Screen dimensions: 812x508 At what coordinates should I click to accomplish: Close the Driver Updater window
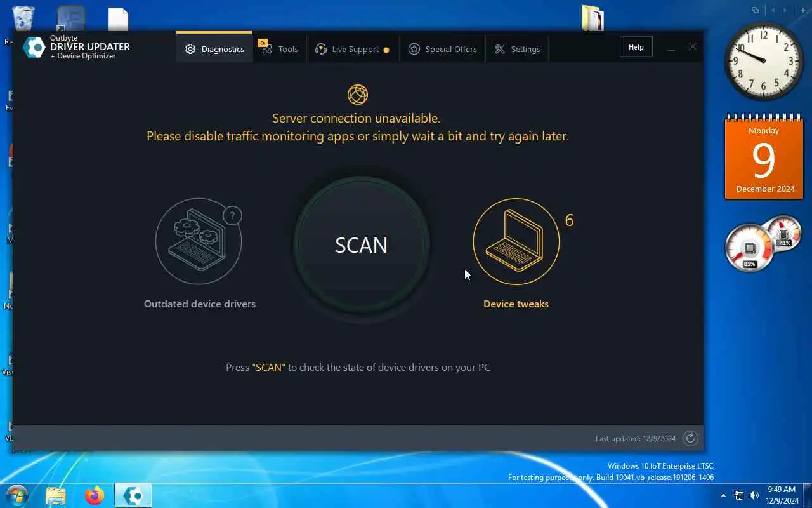[692, 46]
